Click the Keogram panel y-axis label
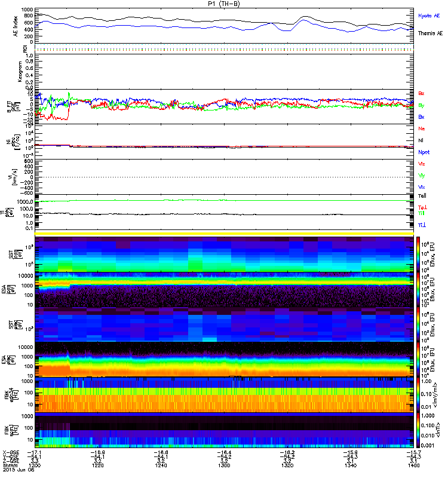 [7, 70]
